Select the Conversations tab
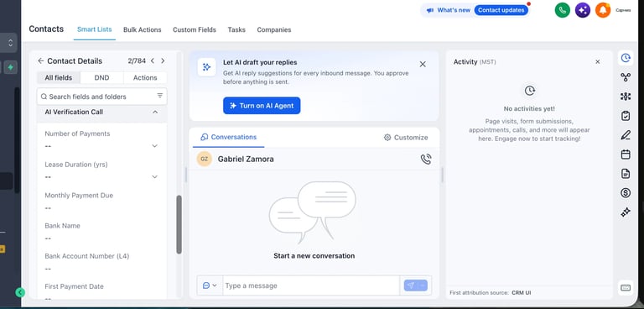Viewport: 644px width, 309px height. point(228,137)
